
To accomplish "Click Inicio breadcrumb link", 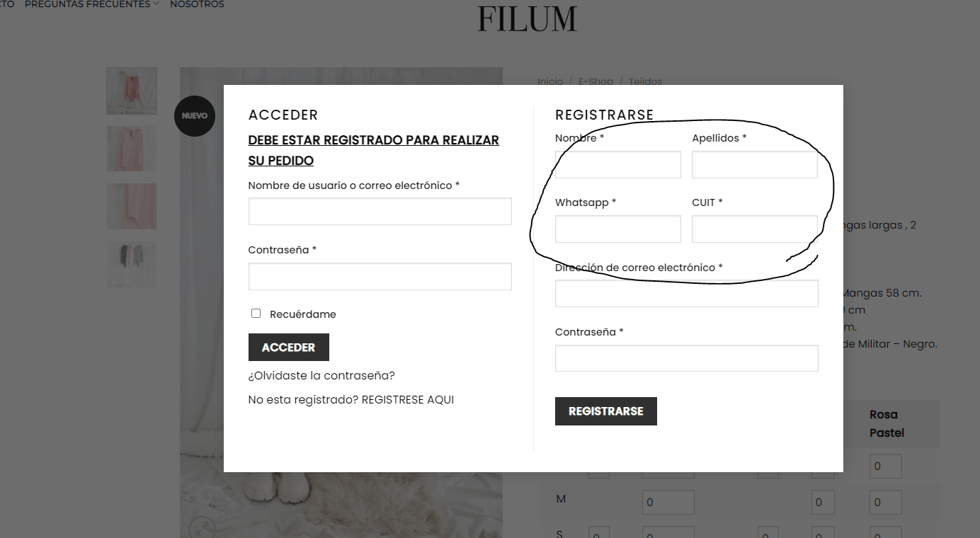I will tap(550, 81).
